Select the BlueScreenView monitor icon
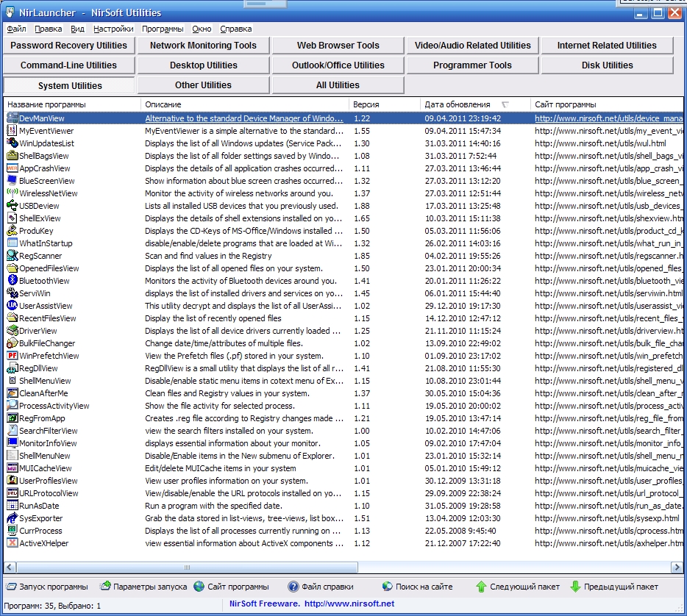The width and height of the screenshot is (687, 616). point(13,180)
